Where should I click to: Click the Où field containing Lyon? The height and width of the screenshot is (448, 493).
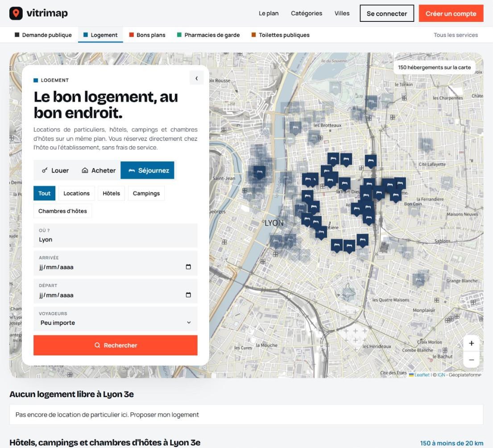tap(116, 236)
